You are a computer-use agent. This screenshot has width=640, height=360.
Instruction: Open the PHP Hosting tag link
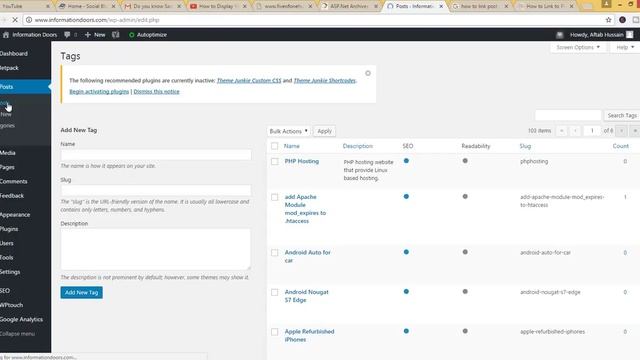click(x=302, y=161)
